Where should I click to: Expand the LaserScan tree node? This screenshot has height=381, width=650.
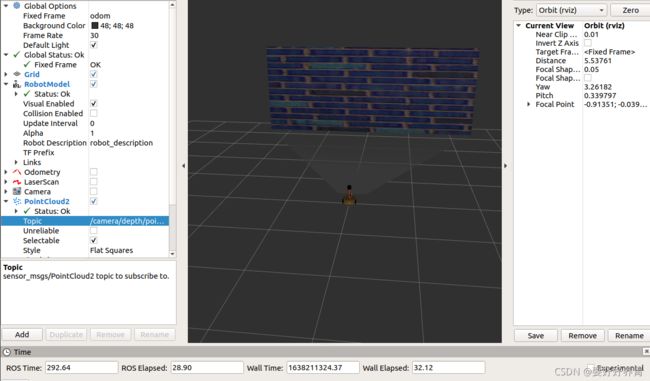[x=6, y=182]
